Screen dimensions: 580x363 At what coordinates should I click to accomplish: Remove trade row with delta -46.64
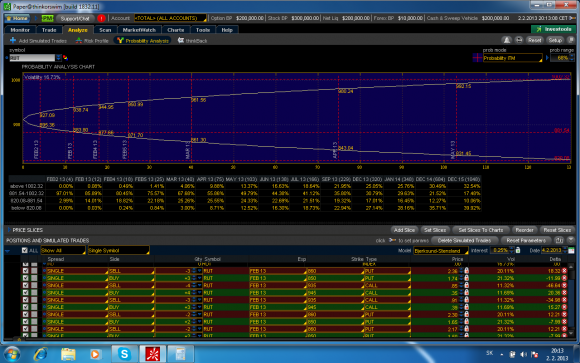click(564, 285)
